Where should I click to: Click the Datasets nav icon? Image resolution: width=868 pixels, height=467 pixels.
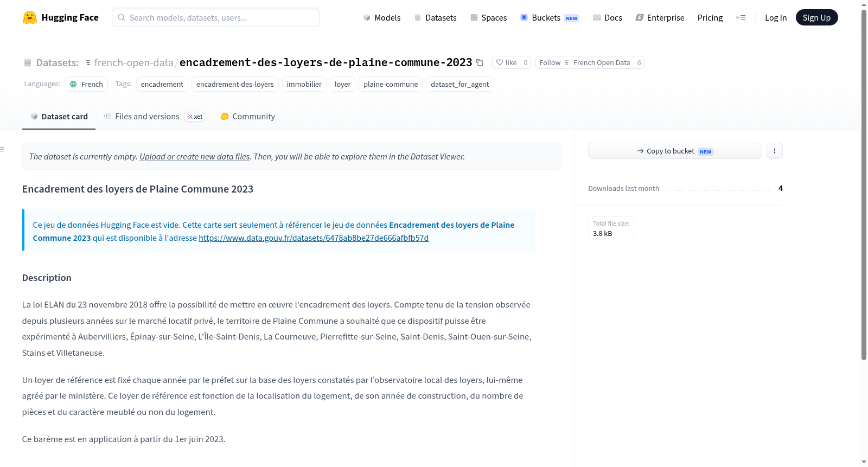click(418, 18)
